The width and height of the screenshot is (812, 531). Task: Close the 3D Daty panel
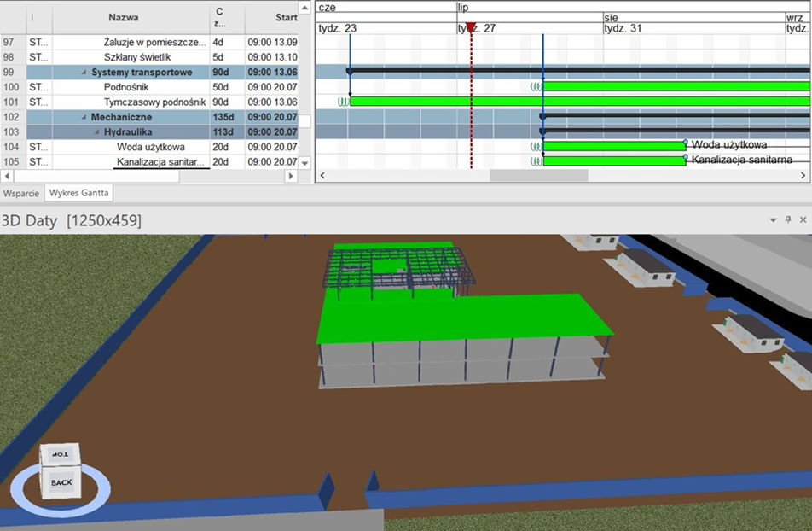[803, 220]
